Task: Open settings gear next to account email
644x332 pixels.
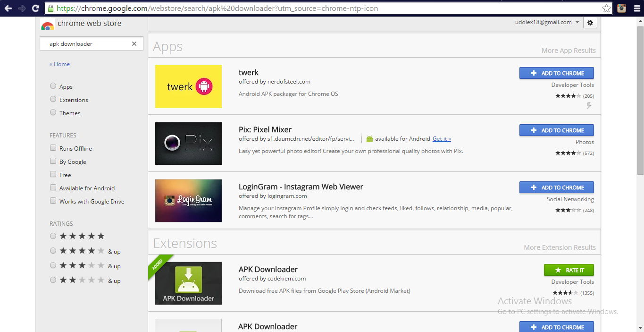Action: (590, 23)
